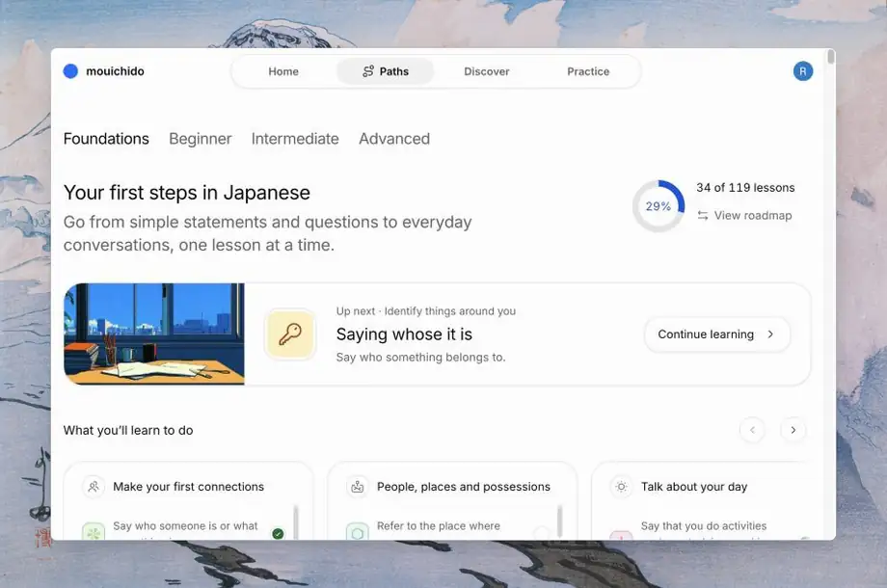Click 'Say who someone is or what' lesson
The image size is (887, 588).
(x=185, y=525)
